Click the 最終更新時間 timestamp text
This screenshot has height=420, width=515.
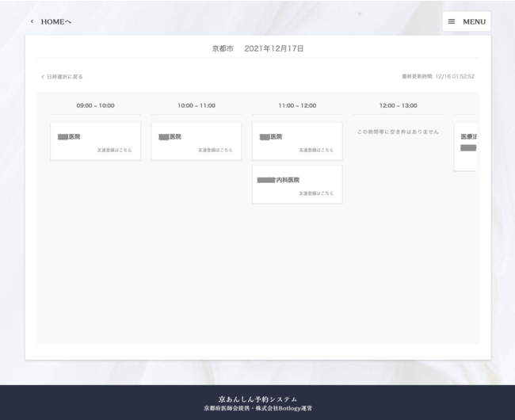coord(438,77)
